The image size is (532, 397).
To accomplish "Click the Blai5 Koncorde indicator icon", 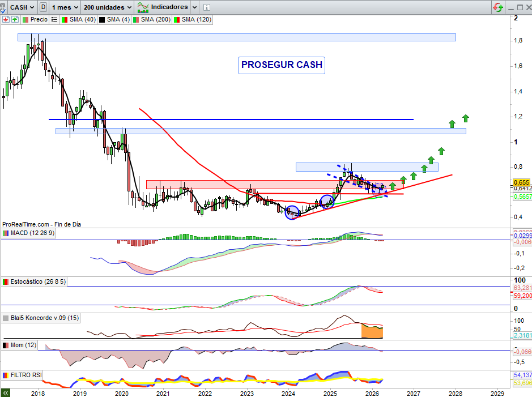I will (x=6, y=318).
